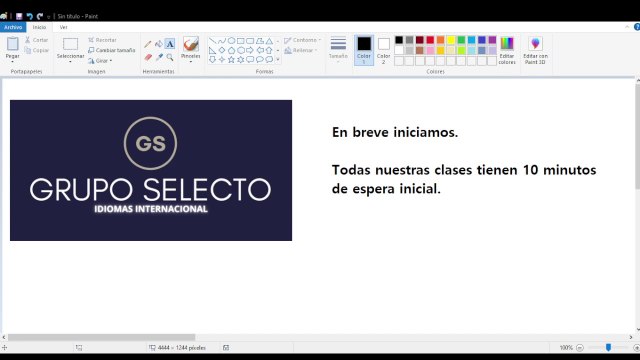
Task: Select the Text tool
Action: coord(170,44)
